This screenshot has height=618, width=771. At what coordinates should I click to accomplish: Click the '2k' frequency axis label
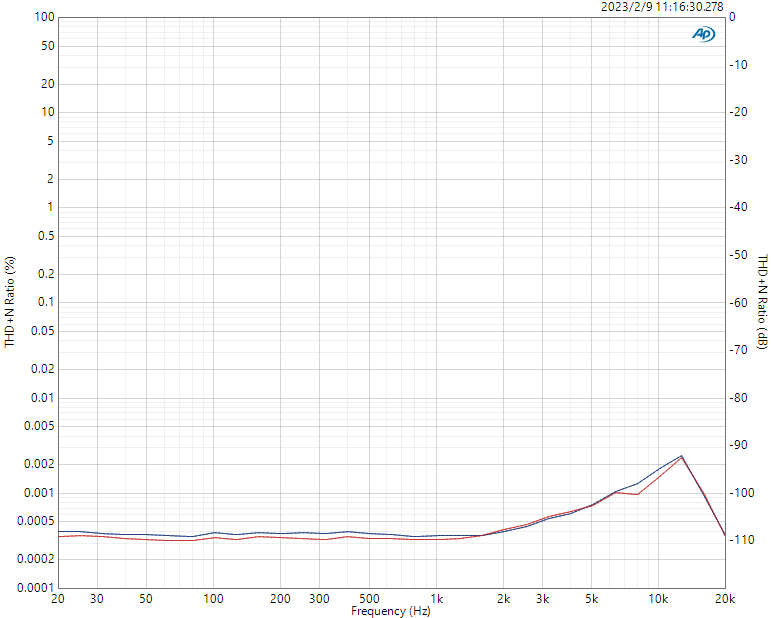click(504, 599)
